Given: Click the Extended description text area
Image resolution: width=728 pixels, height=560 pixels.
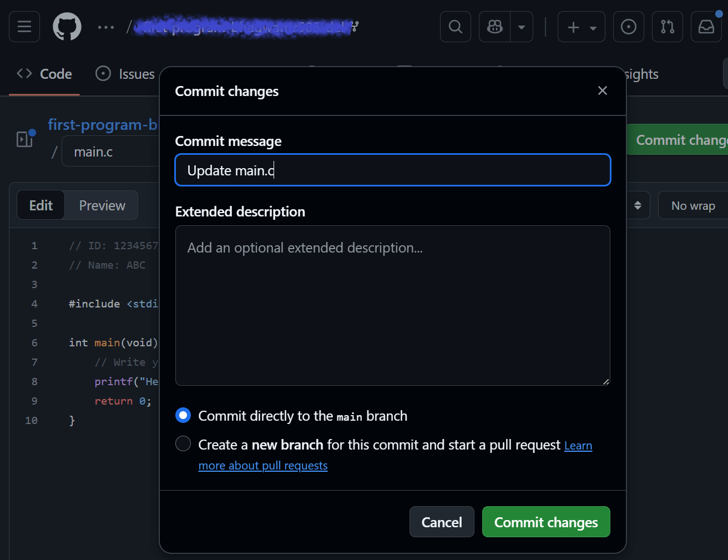Looking at the screenshot, I should pyautogui.click(x=393, y=305).
